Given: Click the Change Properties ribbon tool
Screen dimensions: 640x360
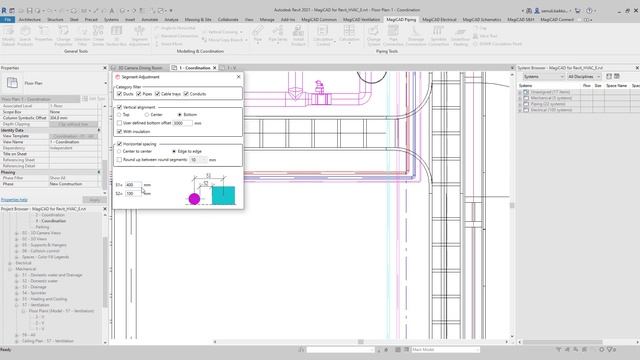Looking at the screenshot, I should (63, 36).
